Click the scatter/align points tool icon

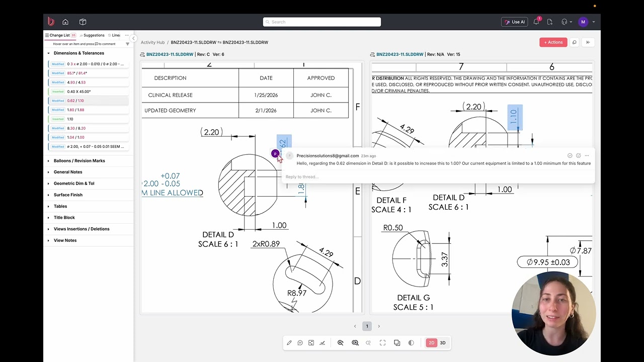click(311, 343)
